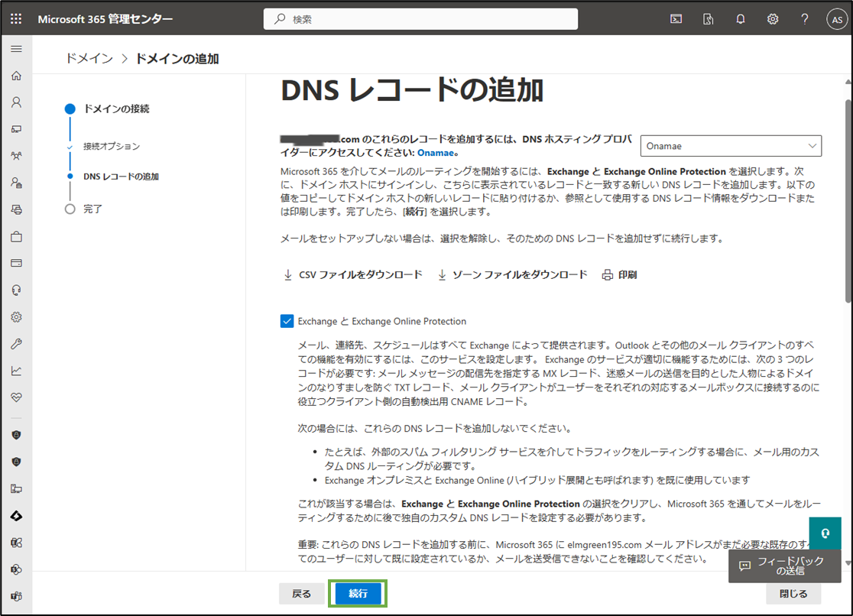This screenshot has width=853, height=616.
Task: Open settings gear in top bar
Action: pyautogui.click(x=773, y=19)
